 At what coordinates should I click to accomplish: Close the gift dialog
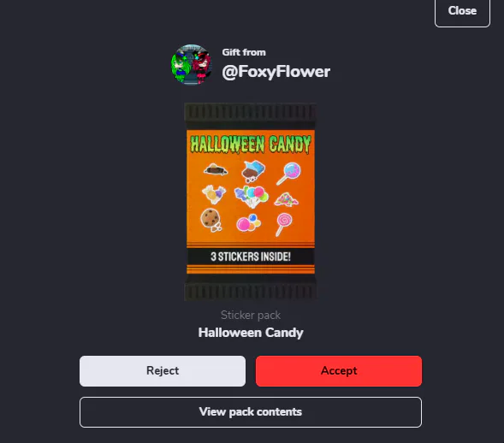[x=462, y=11]
